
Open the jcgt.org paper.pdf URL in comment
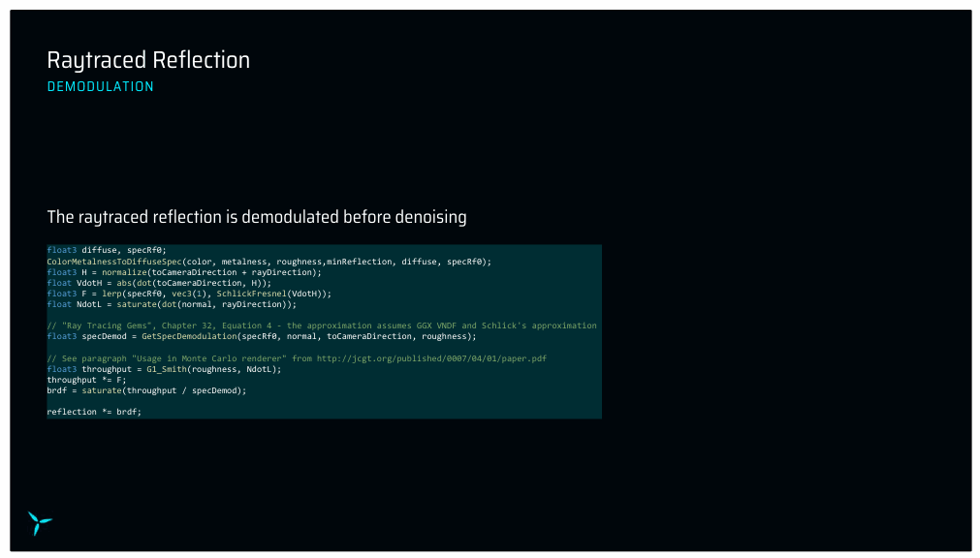431,358
